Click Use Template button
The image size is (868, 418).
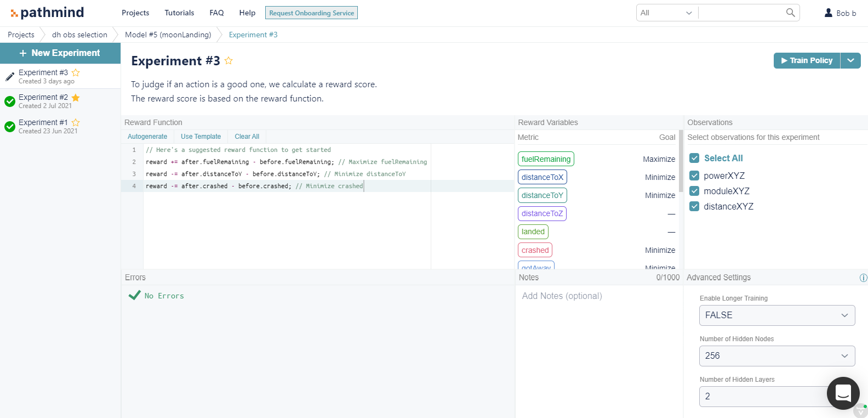[x=201, y=137]
